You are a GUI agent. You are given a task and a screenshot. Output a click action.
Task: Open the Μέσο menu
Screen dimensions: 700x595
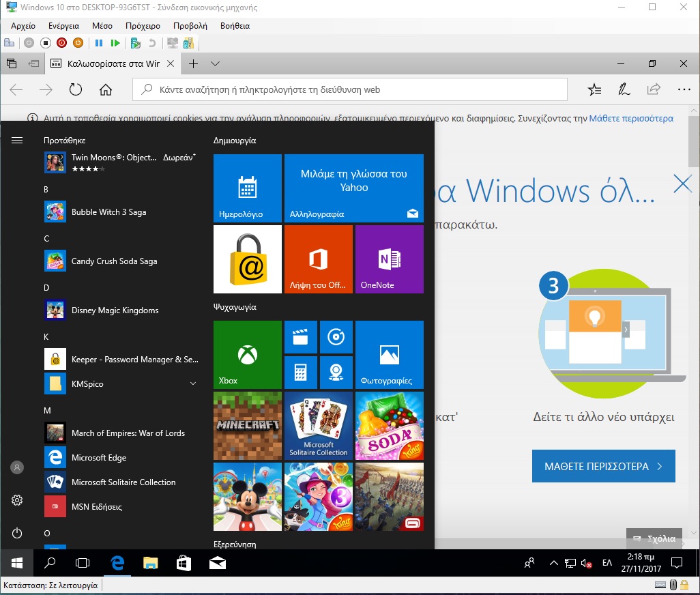tap(102, 26)
